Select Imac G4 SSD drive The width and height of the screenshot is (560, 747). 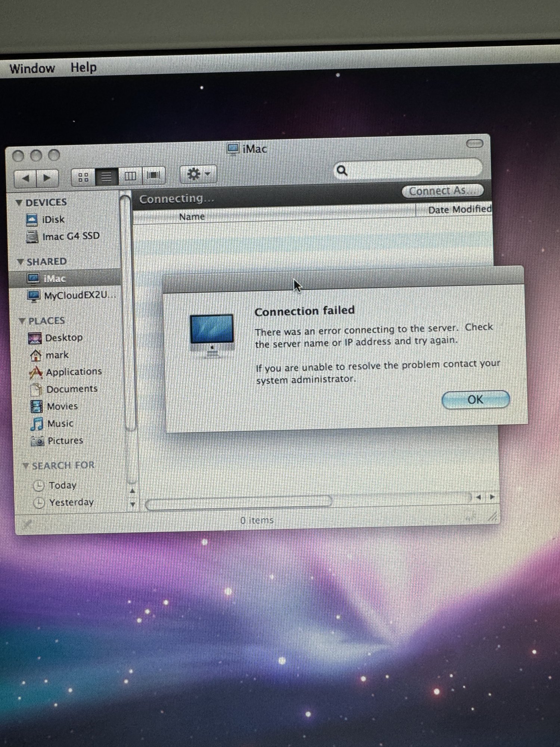(63, 236)
